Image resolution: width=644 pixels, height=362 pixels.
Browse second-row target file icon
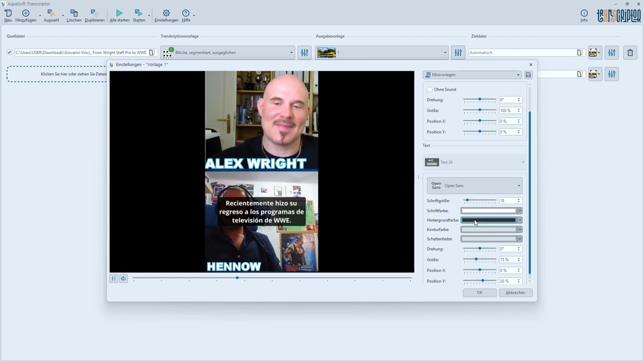pos(580,74)
